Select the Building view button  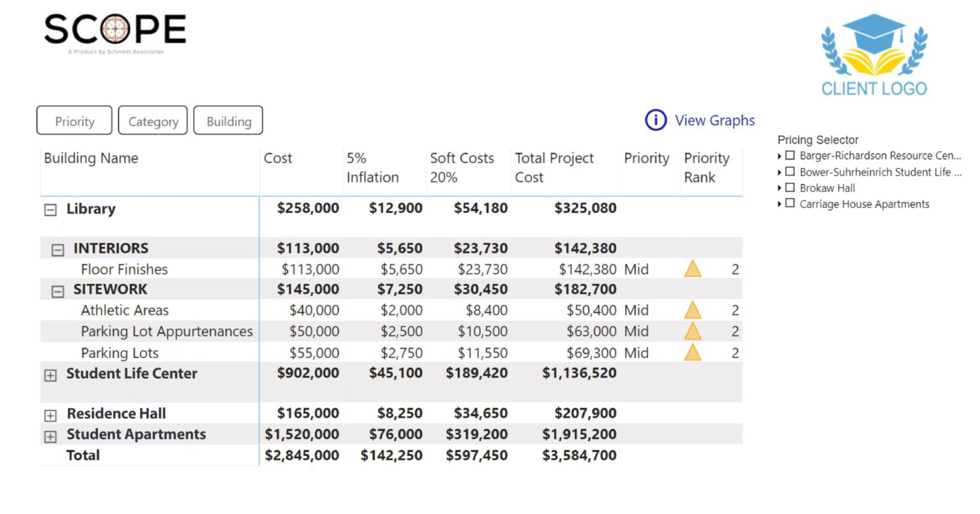point(229,121)
